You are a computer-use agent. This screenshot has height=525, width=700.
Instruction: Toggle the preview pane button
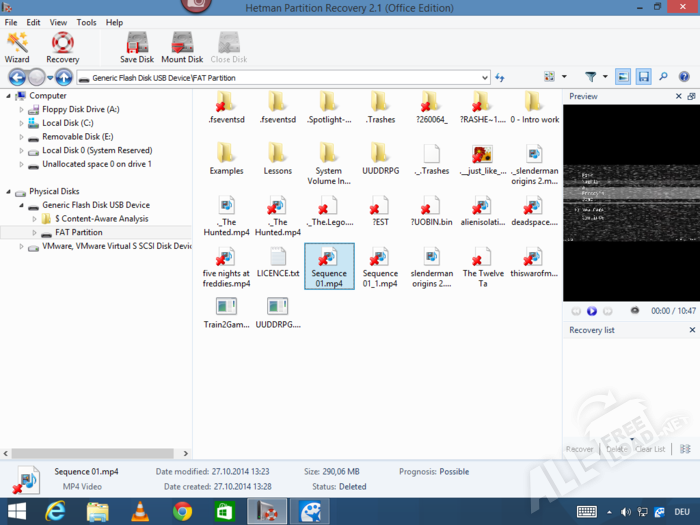623,77
